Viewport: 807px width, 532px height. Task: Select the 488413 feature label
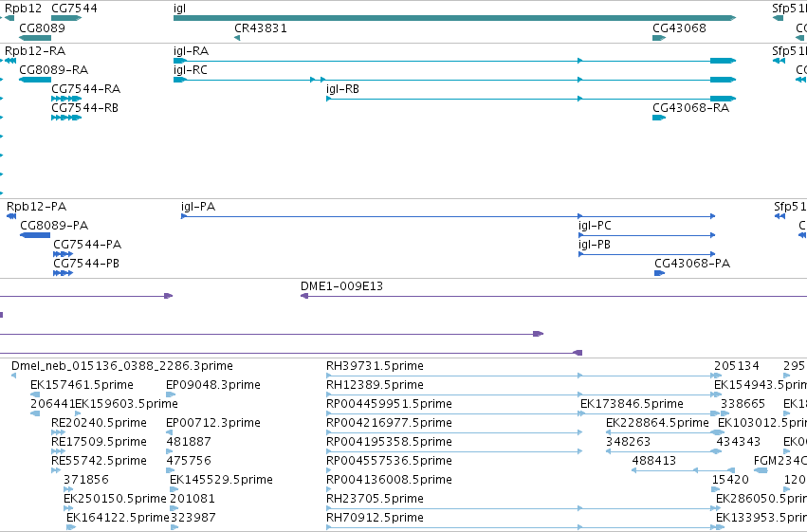(x=654, y=461)
